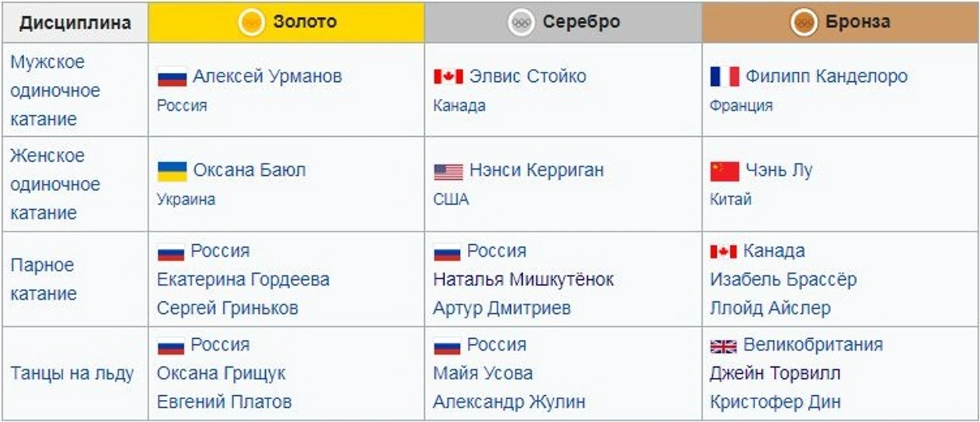Open the Алексей Урманов link

point(267,76)
